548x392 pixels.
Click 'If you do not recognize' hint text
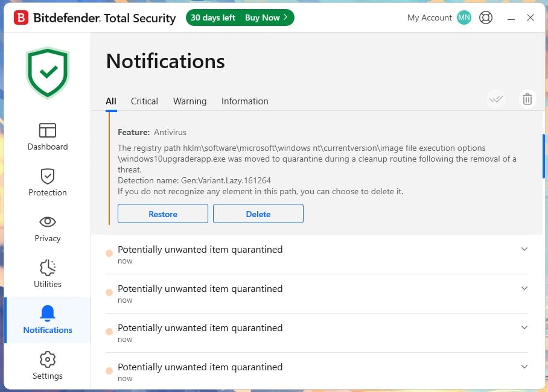click(x=260, y=191)
